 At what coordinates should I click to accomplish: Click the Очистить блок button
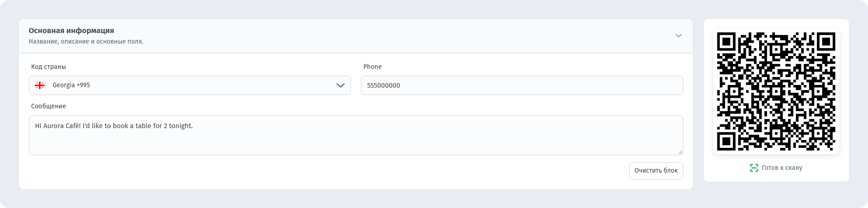click(656, 171)
